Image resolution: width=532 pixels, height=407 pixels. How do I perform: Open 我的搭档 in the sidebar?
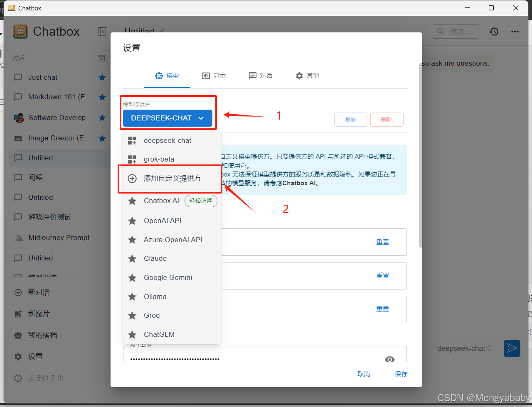[x=59, y=335]
